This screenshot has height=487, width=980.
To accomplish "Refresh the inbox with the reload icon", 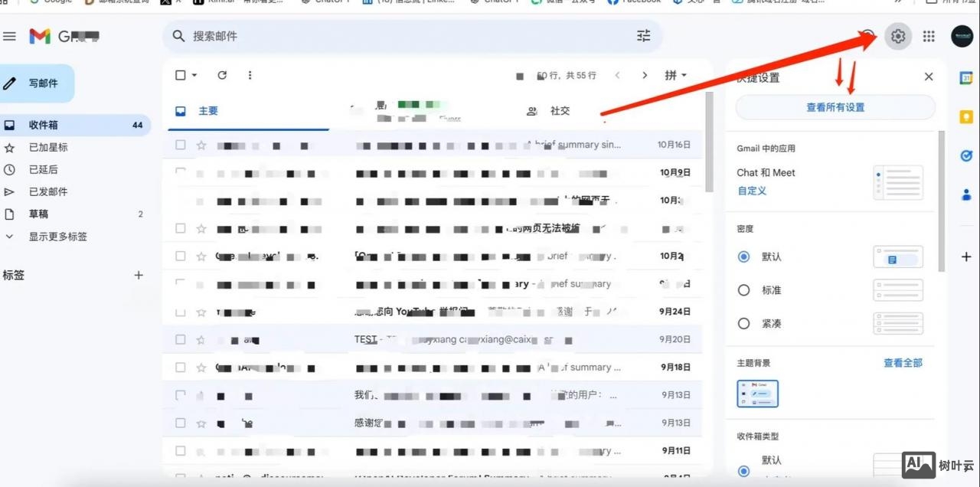I will (222, 75).
